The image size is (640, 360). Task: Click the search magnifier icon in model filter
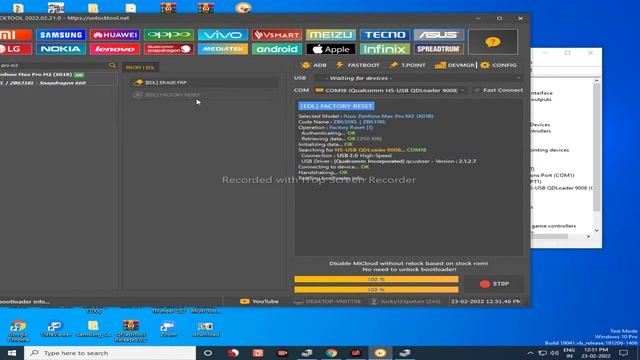click(112, 65)
